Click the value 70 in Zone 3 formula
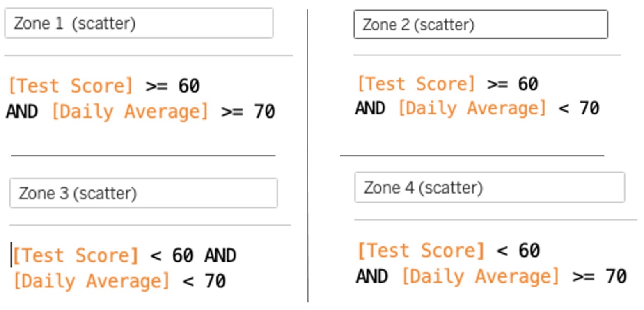The height and width of the screenshot is (310, 644). [x=215, y=281]
